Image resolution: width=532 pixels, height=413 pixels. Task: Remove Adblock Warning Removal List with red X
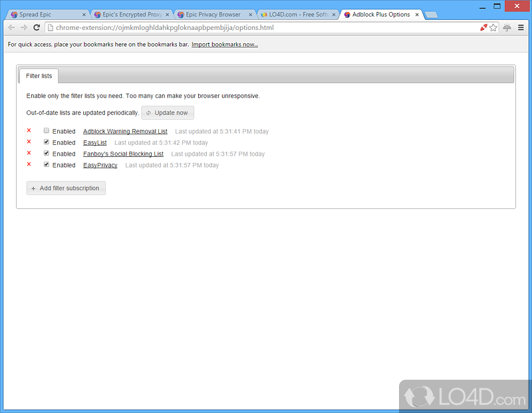(29, 130)
